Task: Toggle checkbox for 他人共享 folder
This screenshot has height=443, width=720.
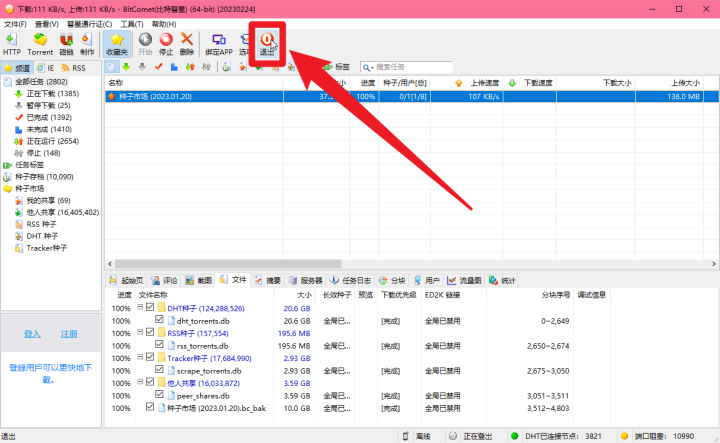Action: click(150, 381)
